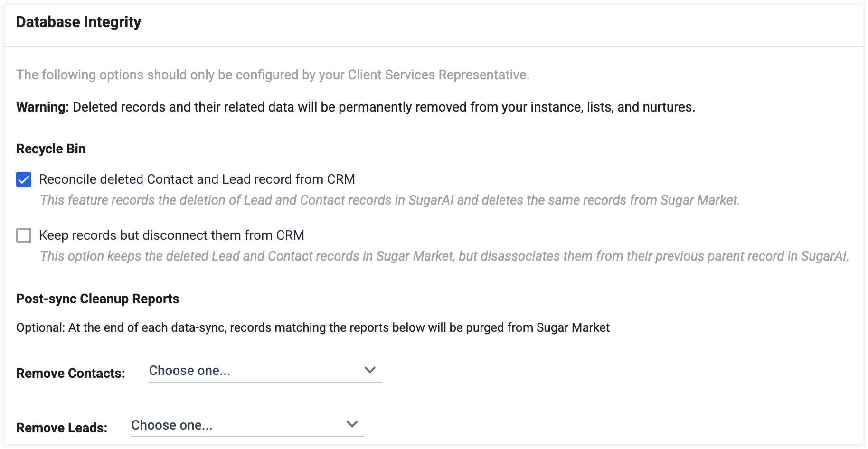Click the 'This feature records the deletion' description

coord(390,200)
